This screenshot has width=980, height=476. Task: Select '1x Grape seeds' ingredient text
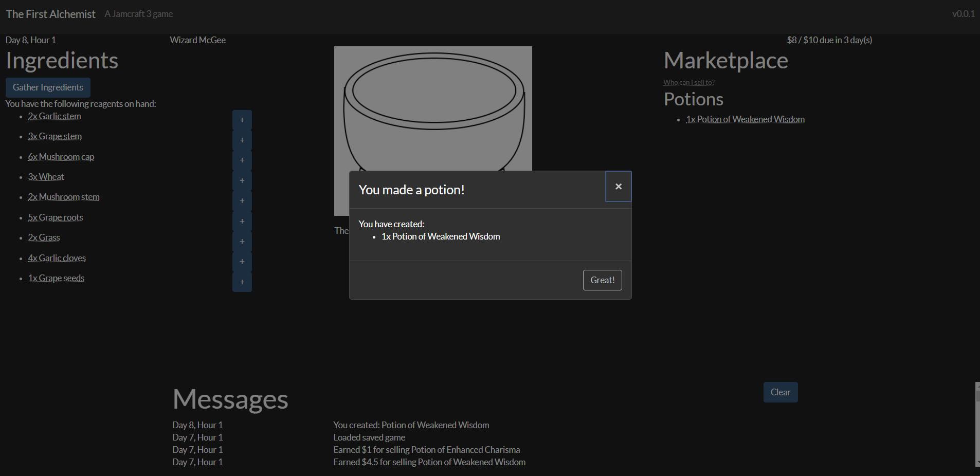point(56,278)
